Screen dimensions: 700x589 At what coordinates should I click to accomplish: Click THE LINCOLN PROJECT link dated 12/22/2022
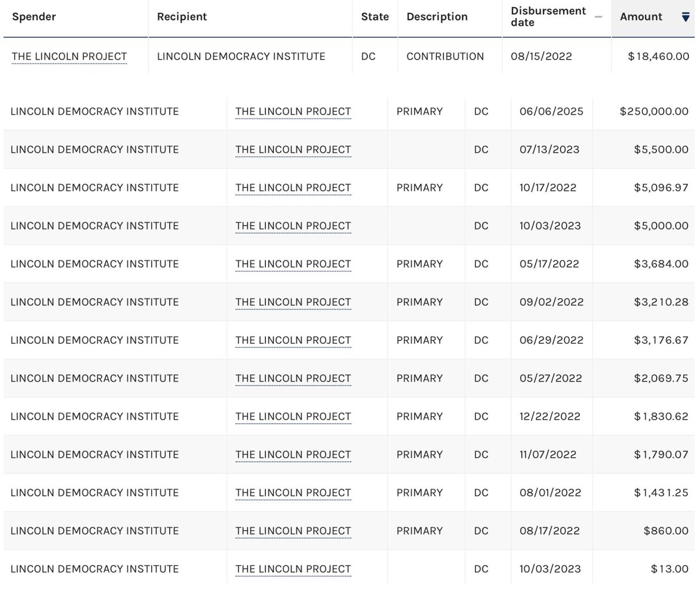point(293,416)
